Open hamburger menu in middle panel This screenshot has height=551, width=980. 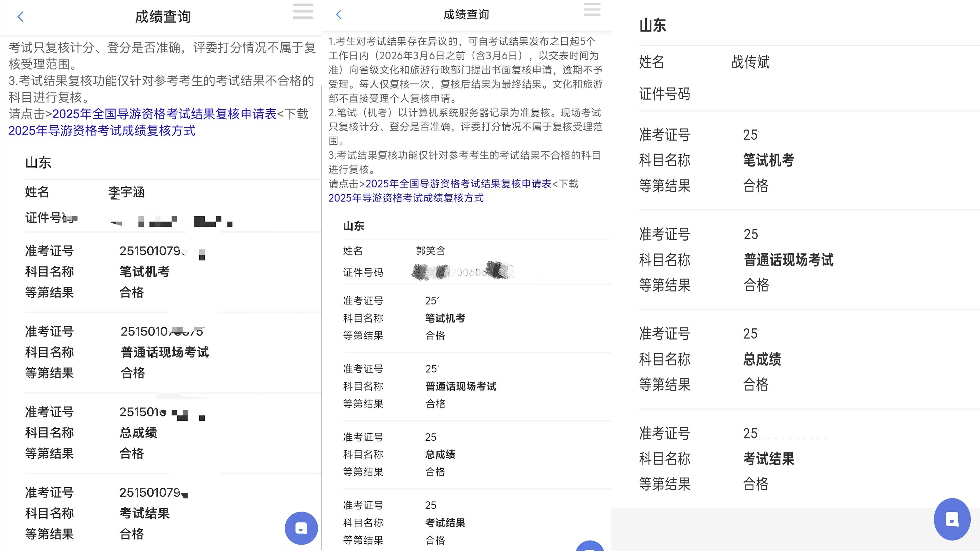(x=592, y=9)
